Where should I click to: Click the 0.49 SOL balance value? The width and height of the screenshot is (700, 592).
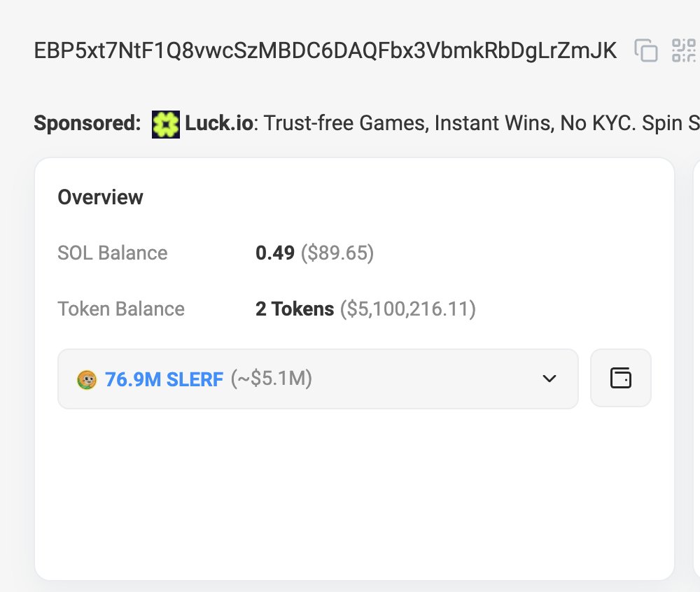pos(275,253)
